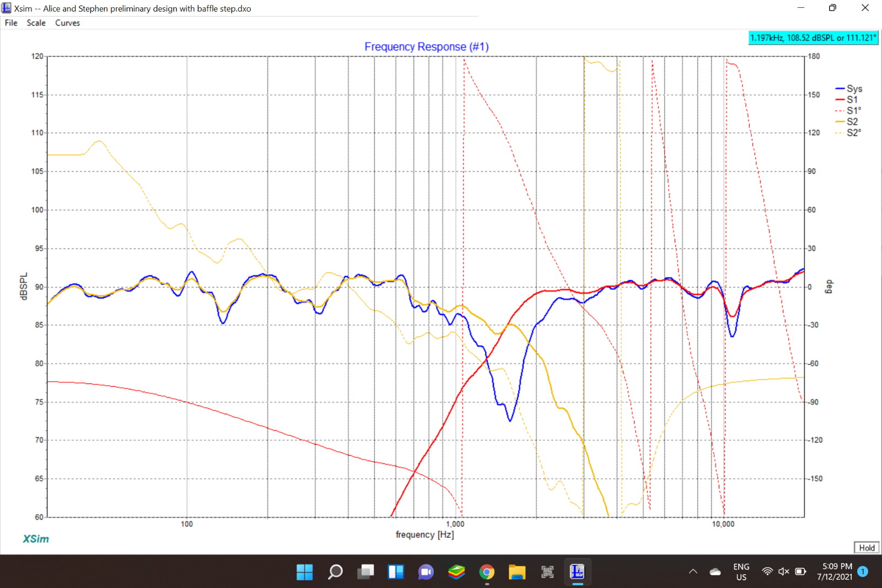Open the clock showing 5:09 PM
This screenshot has height=588, width=882.
click(x=835, y=572)
